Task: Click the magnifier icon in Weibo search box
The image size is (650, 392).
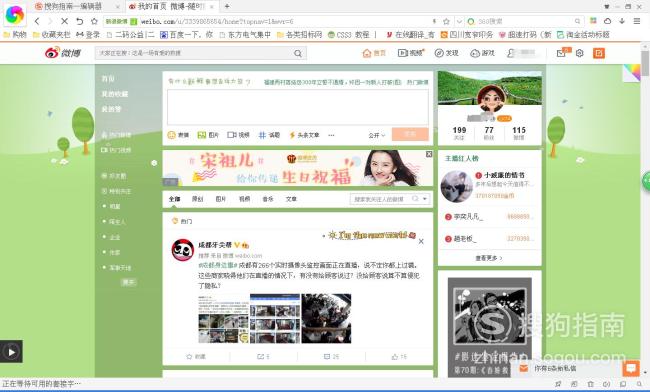Action: click(298, 53)
